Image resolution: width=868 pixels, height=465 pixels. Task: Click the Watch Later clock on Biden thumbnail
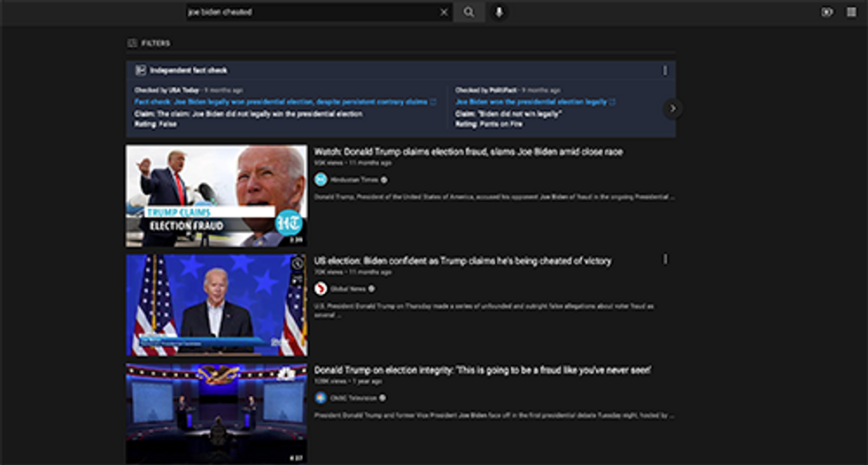coord(298,264)
